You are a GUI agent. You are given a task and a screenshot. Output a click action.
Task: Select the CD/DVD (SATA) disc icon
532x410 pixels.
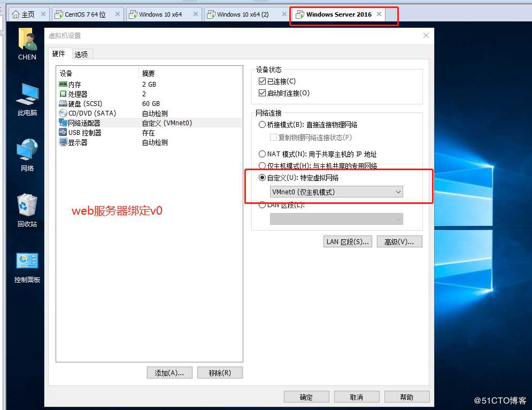tap(63, 113)
